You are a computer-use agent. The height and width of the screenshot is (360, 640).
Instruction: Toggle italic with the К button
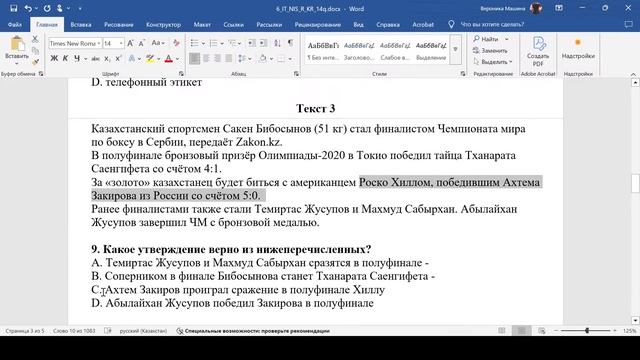coord(65,59)
